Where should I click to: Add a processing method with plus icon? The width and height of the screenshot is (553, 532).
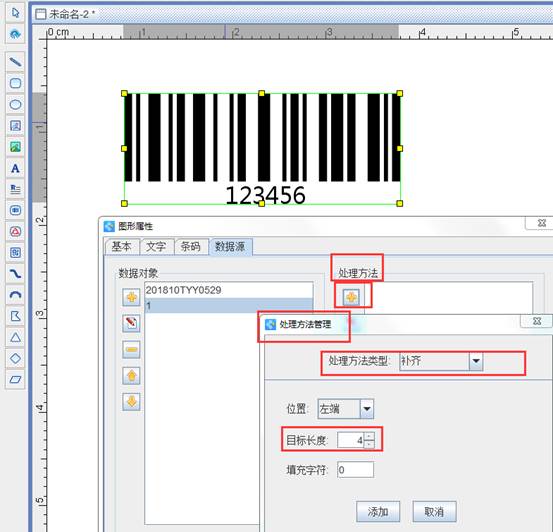[352, 297]
